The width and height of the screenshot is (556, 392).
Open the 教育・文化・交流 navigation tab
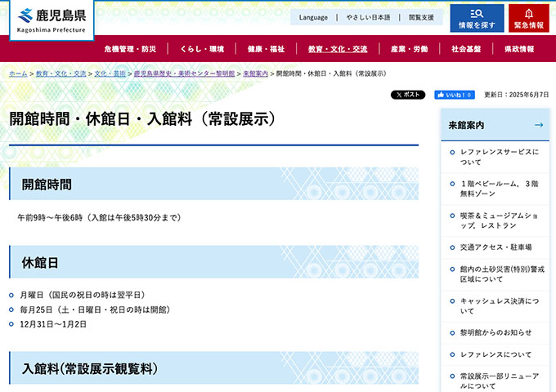338,49
